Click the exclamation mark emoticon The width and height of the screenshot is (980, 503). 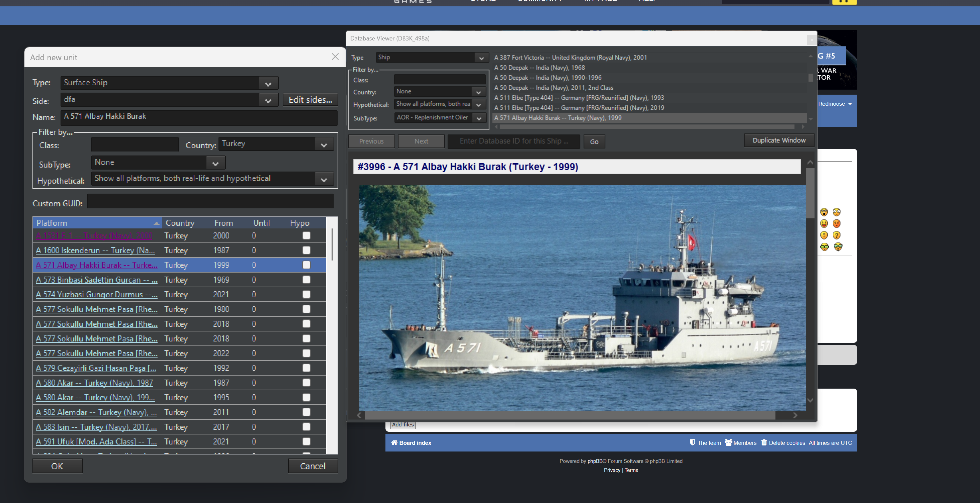pos(824,235)
